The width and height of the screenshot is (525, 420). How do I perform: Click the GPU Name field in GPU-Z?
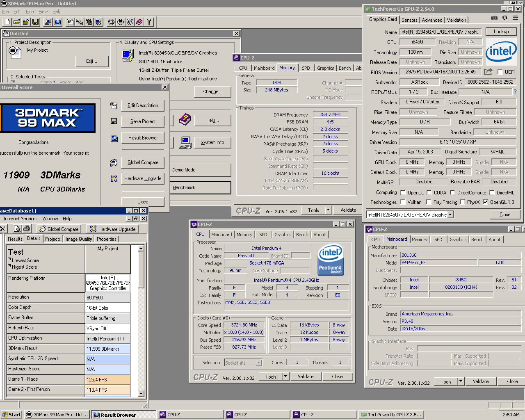[440, 32]
